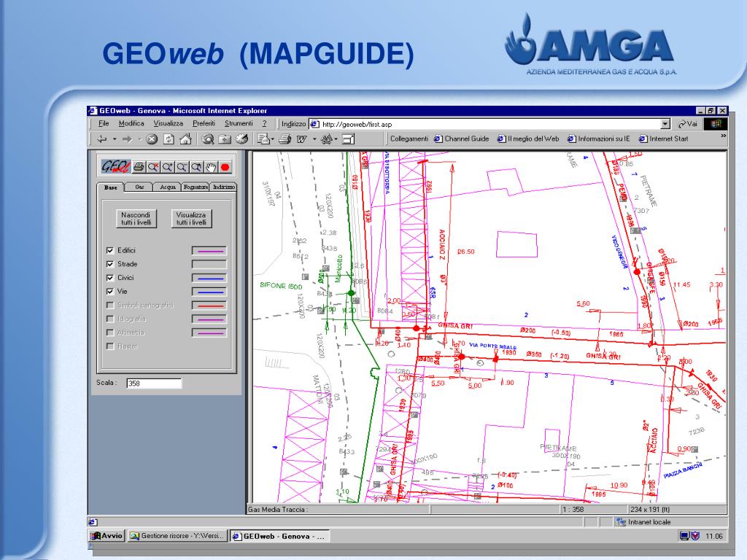Go to the browser Home page icon
Screen dimensions: 747x560
coord(185,139)
